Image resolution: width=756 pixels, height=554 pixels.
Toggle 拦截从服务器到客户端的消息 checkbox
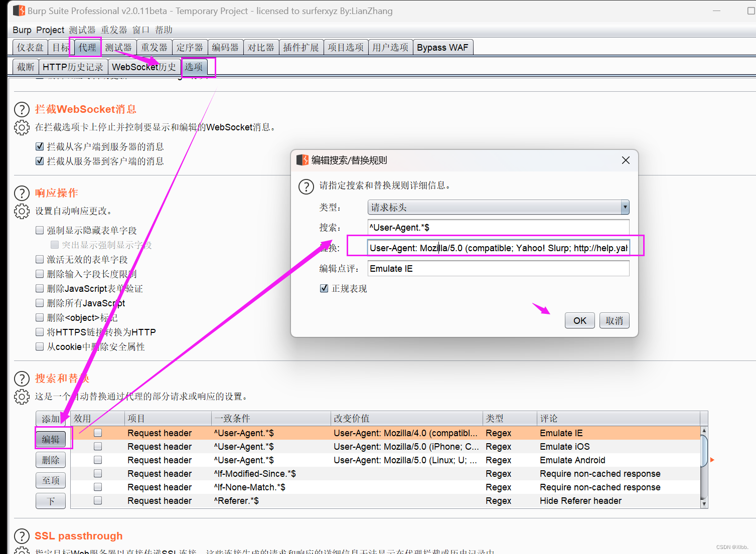point(40,161)
